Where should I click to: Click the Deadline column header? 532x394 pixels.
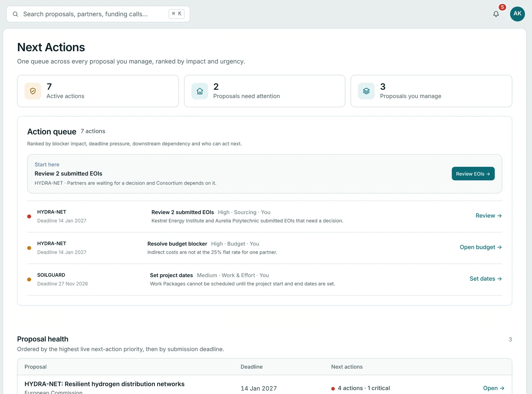click(x=251, y=367)
